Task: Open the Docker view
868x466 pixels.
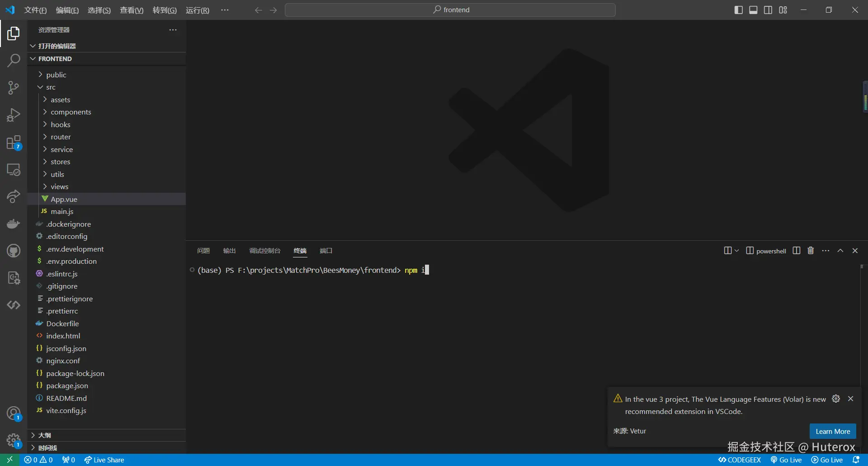Action: point(14,223)
